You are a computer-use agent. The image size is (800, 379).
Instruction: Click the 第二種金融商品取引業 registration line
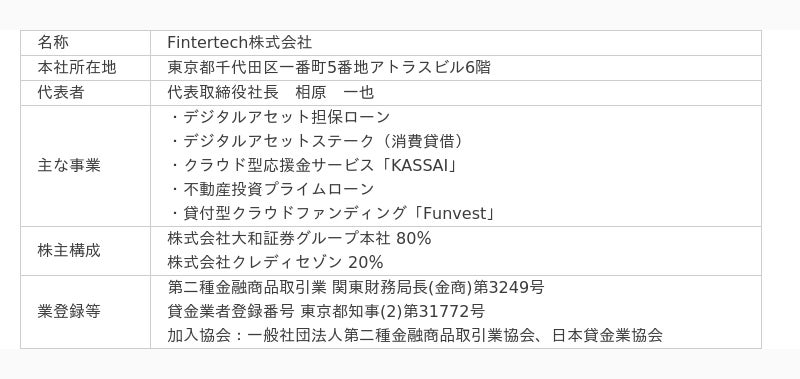pyautogui.click(x=356, y=288)
